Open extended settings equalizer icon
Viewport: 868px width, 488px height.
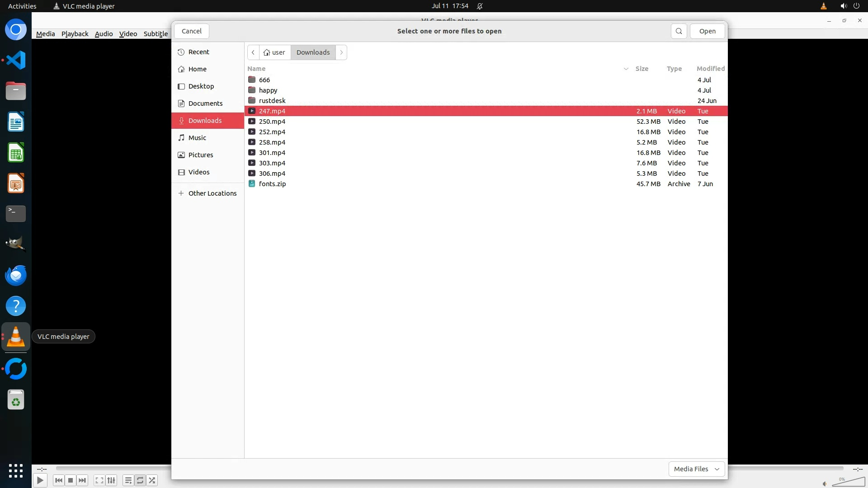pyautogui.click(x=111, y=480)
